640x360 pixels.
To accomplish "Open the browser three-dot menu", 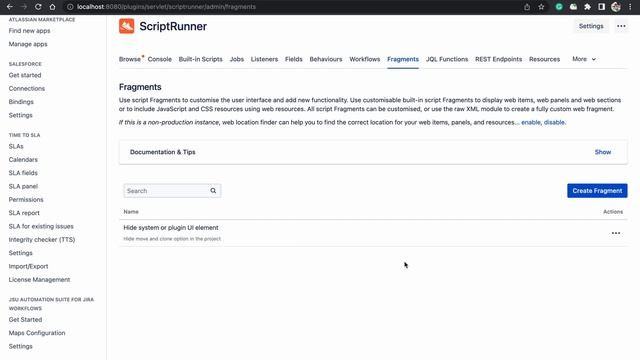I will (x=630, y=7).
